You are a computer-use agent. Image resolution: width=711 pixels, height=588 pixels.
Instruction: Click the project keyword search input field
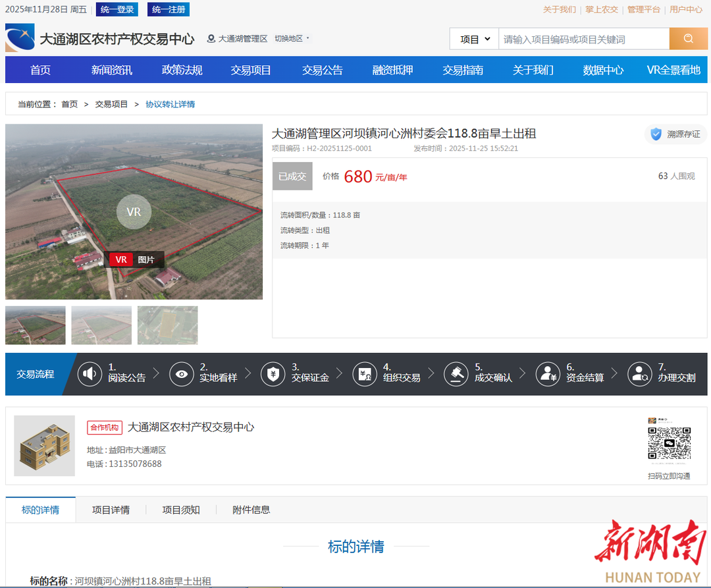click(x=583, y=39)
